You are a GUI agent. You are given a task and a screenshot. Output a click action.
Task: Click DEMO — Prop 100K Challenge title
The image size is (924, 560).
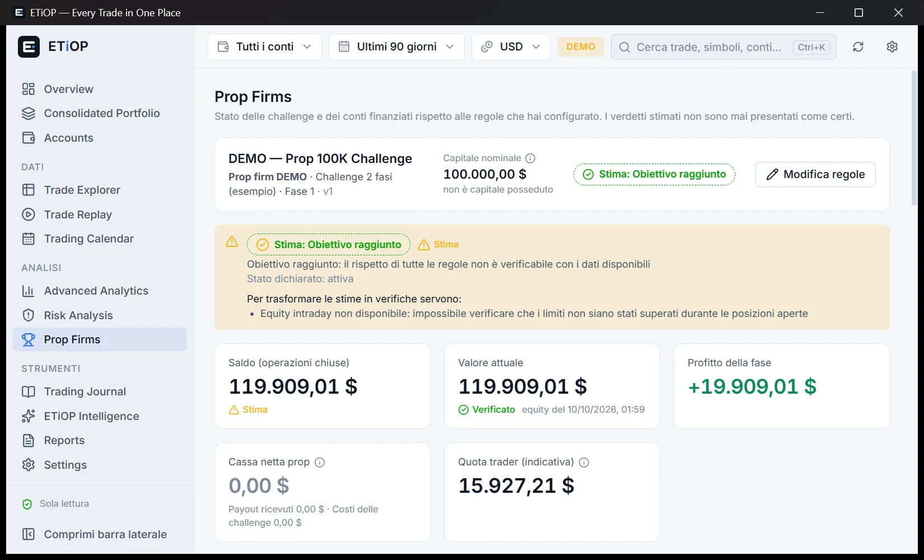[x=320, y=158]
